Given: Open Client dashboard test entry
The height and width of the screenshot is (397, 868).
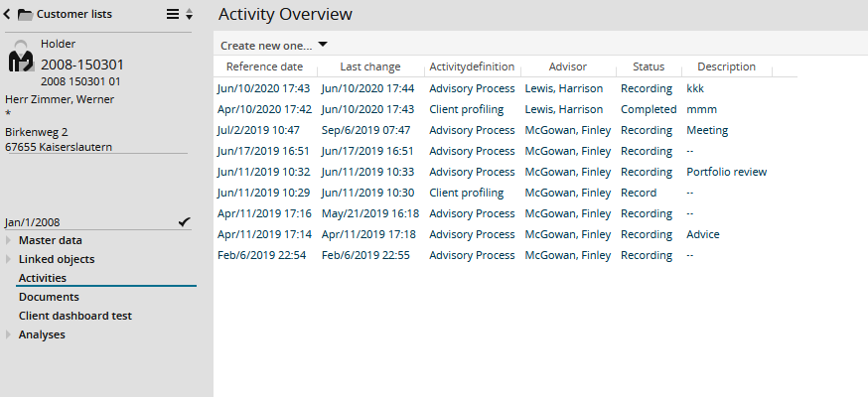Looking at the screenshot, I should pos(75,316).
